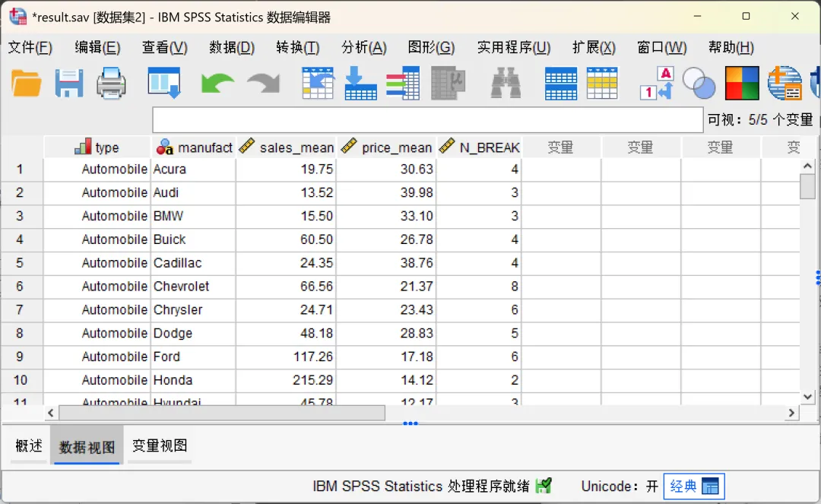Go to variable toolbar icon
The image size is (821, 504).
[361, 83]
